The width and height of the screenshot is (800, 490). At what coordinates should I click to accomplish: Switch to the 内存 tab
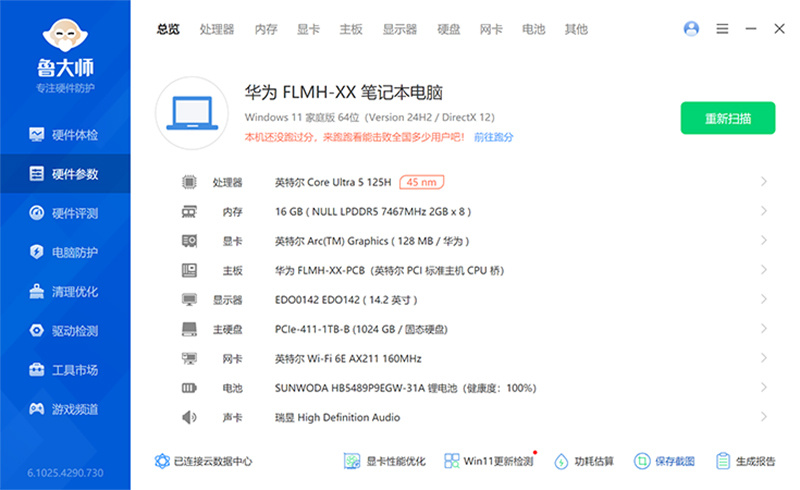click(x=266, y=29)
